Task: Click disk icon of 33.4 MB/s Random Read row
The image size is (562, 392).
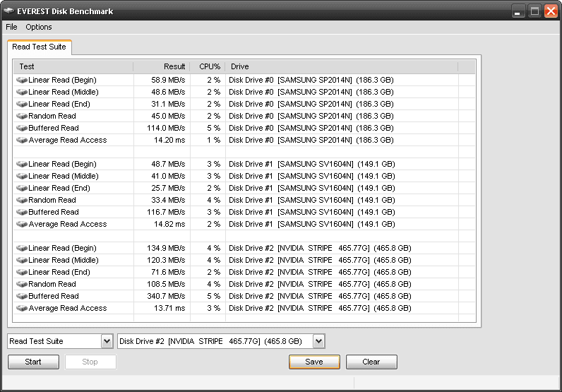Action: point(22,200)
